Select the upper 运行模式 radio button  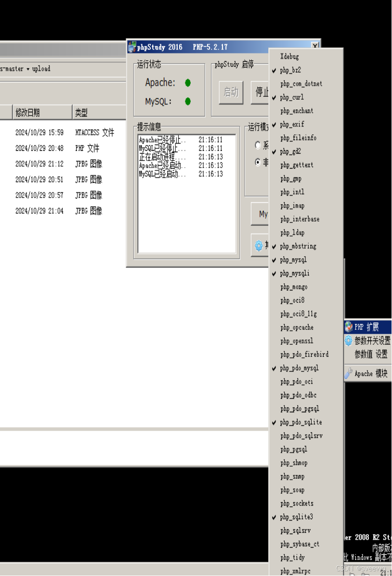click(x=258, y=145)
